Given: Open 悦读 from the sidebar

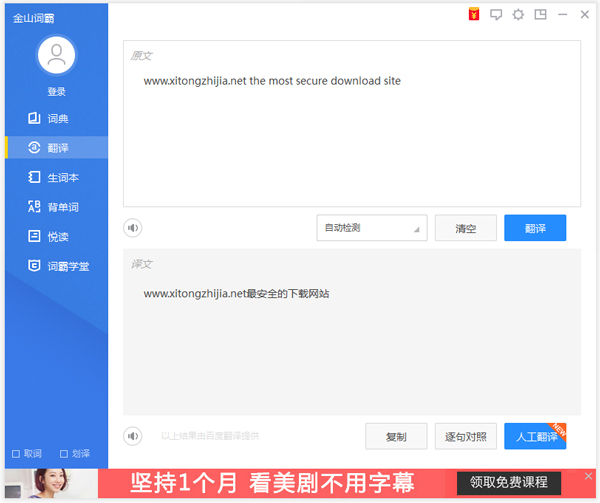Looking at the screenshot, I should (x=56, y=237).
